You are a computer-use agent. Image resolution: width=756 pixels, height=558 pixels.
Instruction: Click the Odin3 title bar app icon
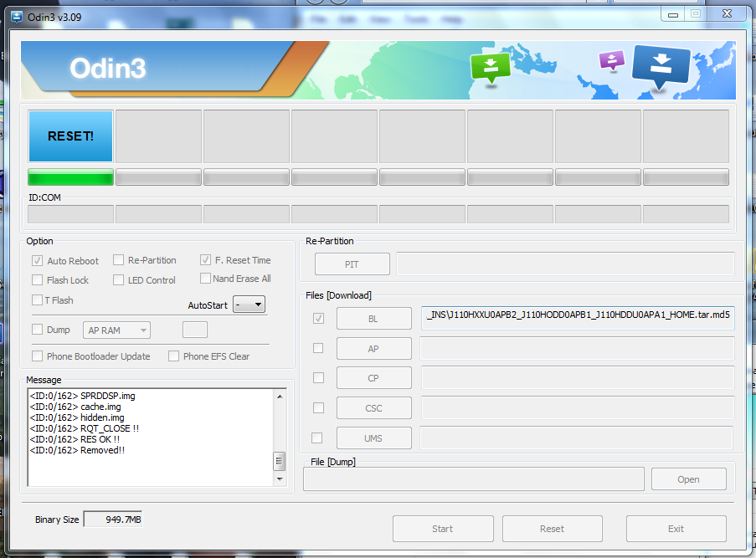[17, 17]
